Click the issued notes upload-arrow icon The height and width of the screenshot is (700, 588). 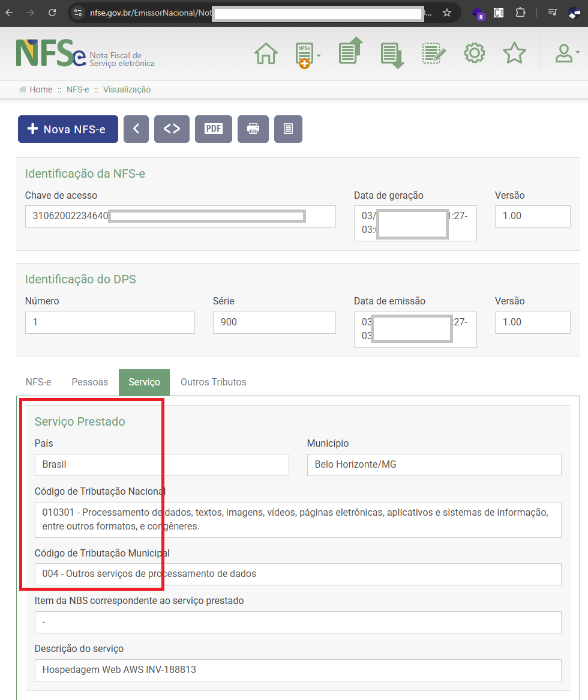click(x=350, y=52)
